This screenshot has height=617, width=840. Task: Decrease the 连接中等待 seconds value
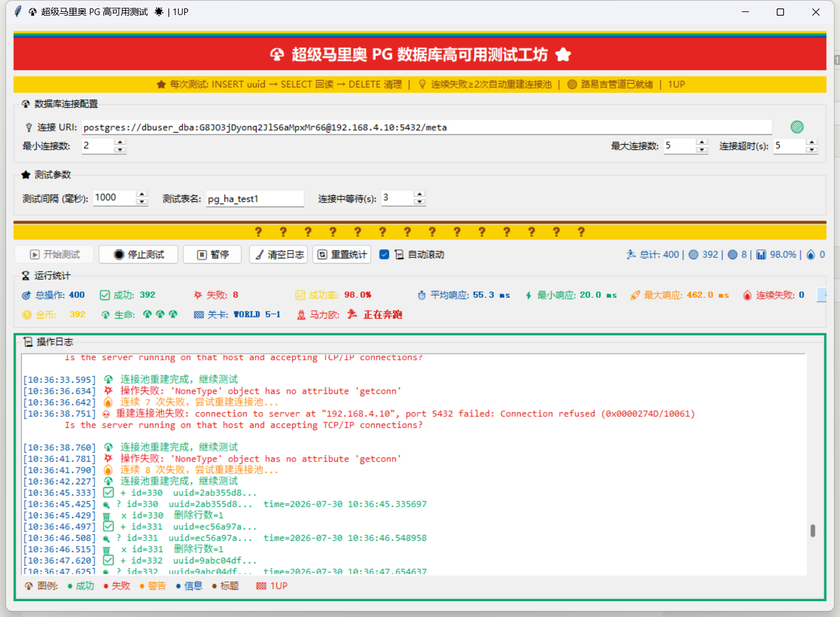coord(420,201)
